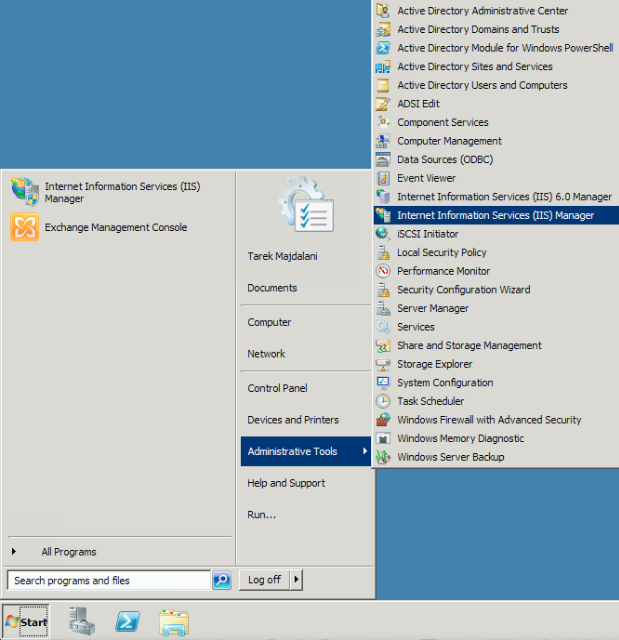Image resolution: width=619 pixels, height=640 pixels.
Task: Click the Log off button
Action: (264, 580)
